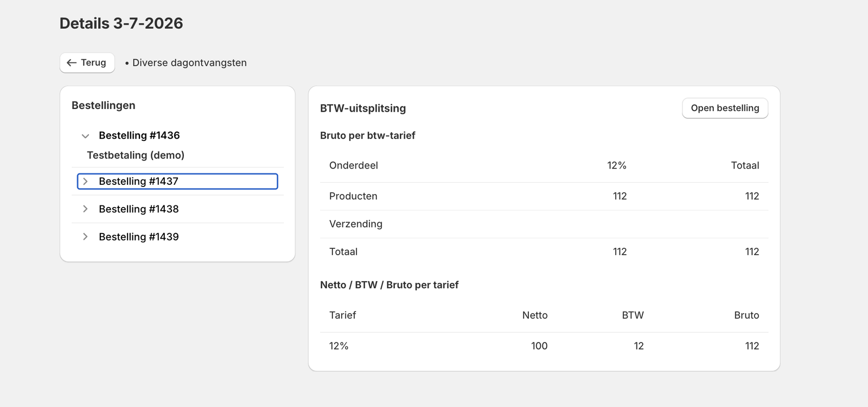
Task: Click the Onderdeel column header
Action: tap(354, 166)
